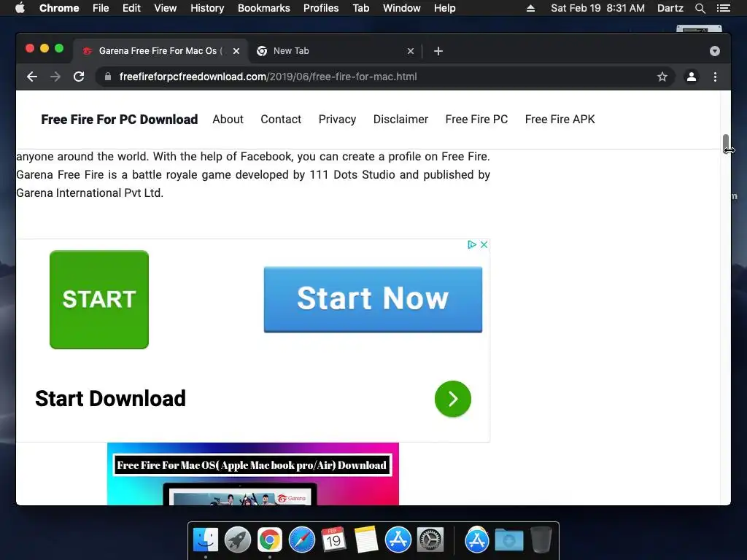Open the Chrome application menu
Viewport: 747px width, 560px height.
[59, 8]
